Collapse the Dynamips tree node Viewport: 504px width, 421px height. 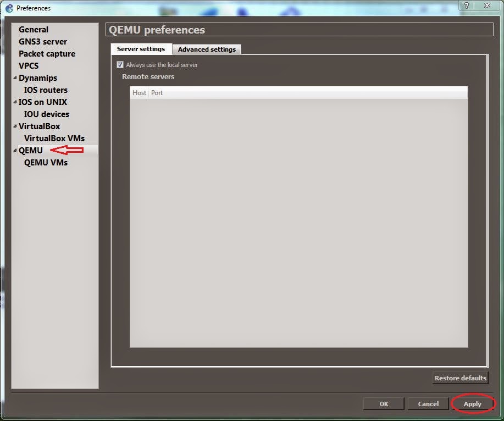coord(15,78)
